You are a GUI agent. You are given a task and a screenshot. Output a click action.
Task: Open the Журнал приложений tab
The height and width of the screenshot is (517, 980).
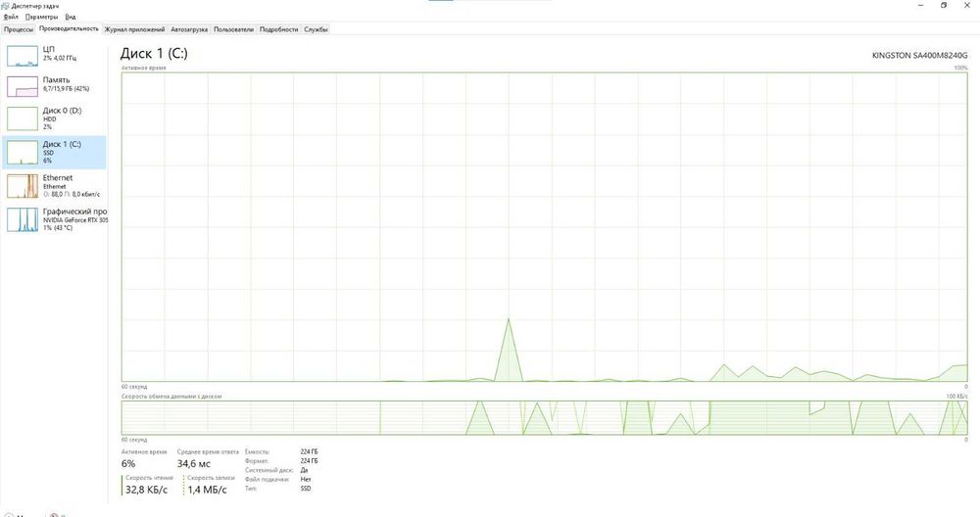[x=134, y=29]
